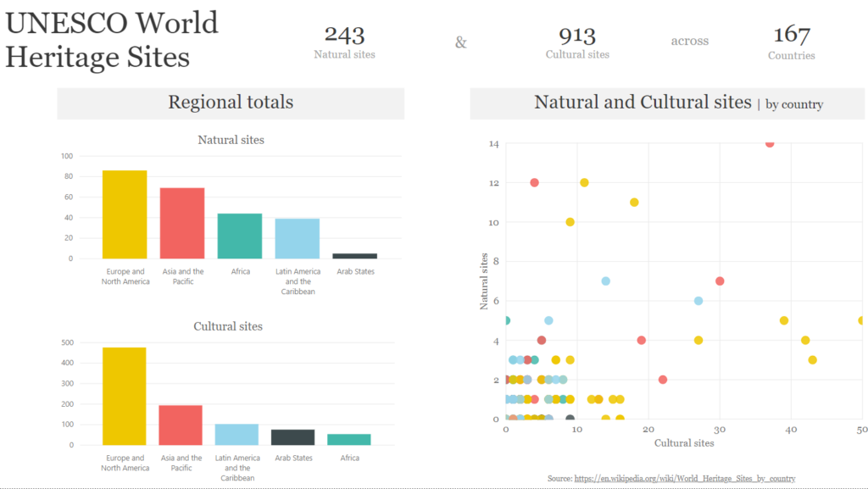Open the Wikipedia World Heritage Sites source link
Screen dimensions: 868x489
click(x=685, y=479)
